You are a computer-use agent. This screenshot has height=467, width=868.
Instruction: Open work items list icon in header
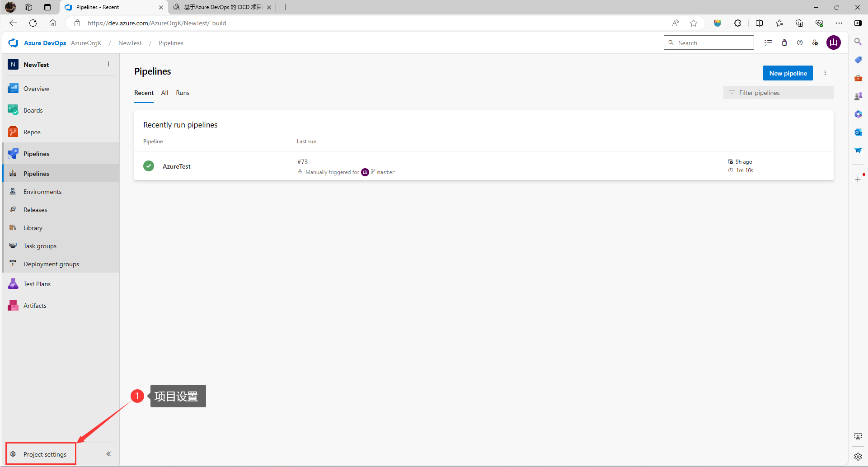point(768,43)
